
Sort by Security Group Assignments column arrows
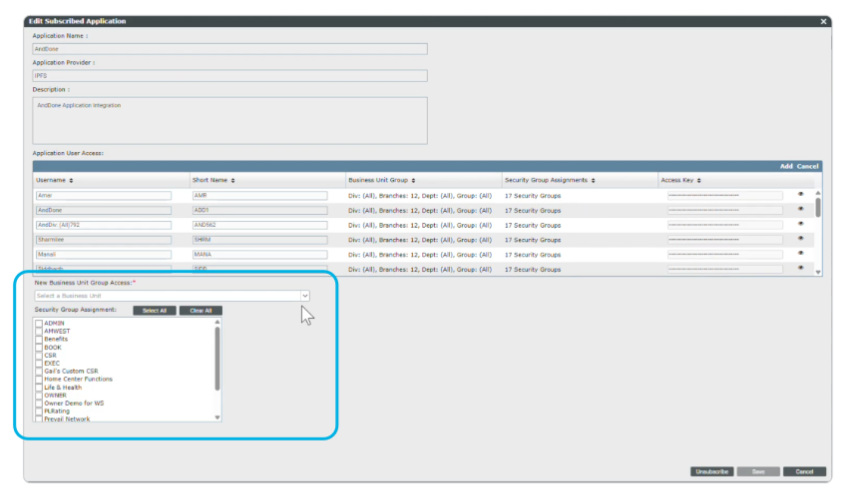click(x=593, y=180)
